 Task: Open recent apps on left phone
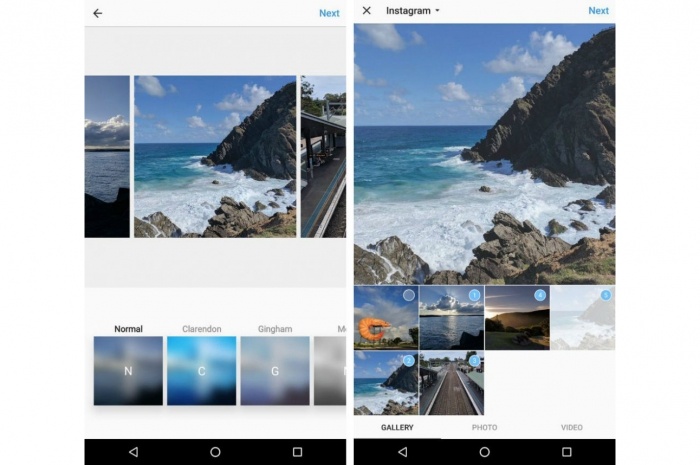tap(297, 452)
